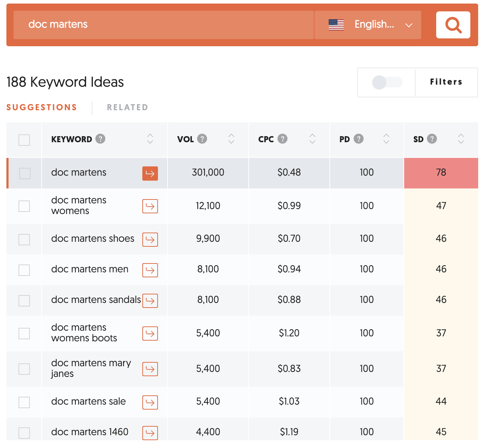Show the CPC help question mark
The width and height of the screenshot is (486, 448).
pyautogui.click(x=282, y=139)
